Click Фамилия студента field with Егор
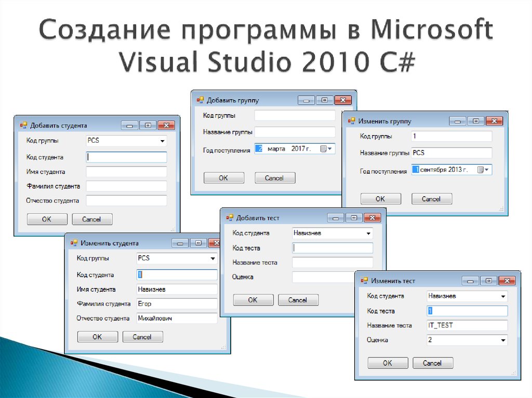The height and width of the screenshot is (398, 532). point(177,304)
